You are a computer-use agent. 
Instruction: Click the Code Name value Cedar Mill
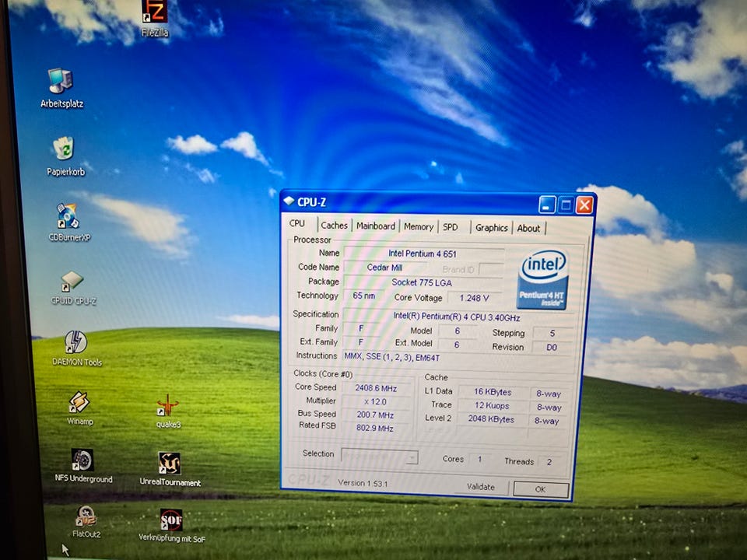[x=384, y=268]
